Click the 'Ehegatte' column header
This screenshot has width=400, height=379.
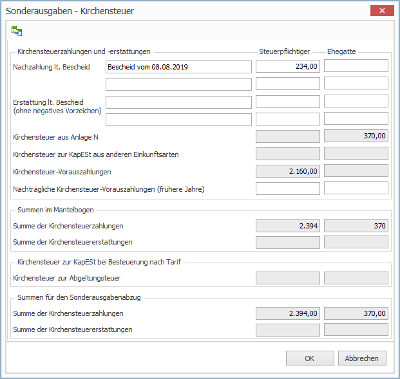[x=342, y=51]
